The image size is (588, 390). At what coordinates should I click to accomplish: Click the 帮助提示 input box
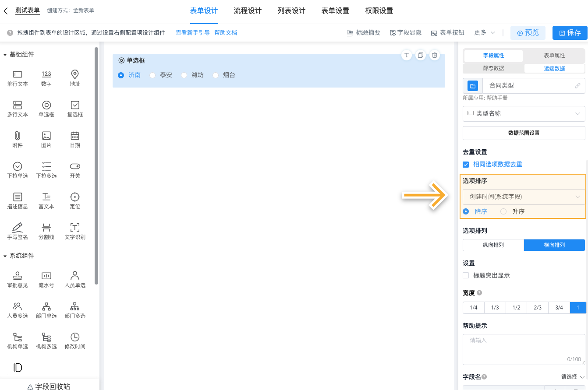point(523,348)
